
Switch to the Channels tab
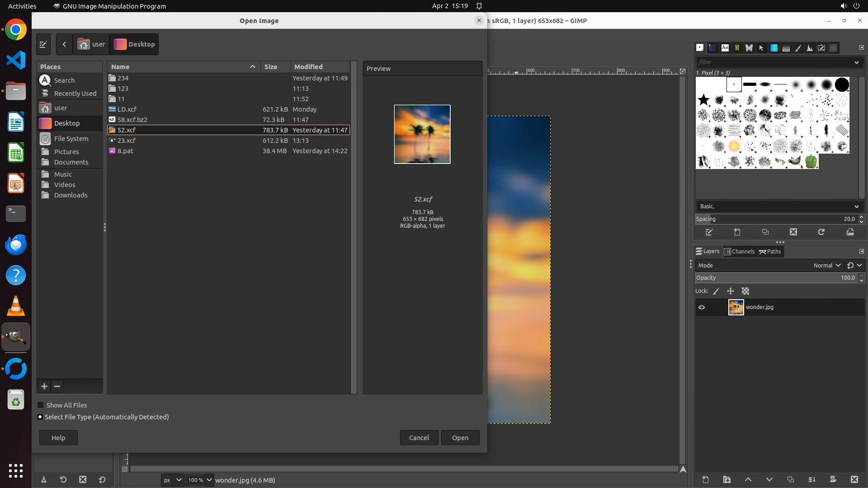point(739,252)
